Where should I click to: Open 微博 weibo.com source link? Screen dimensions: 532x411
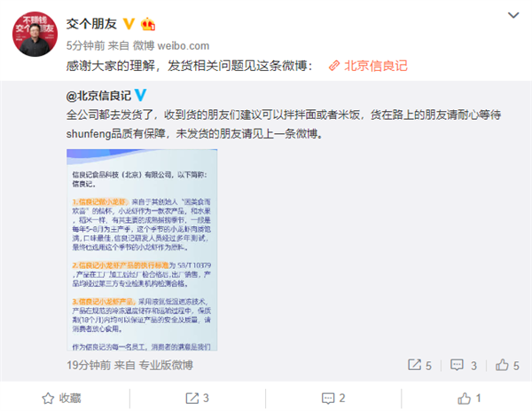(x=171, y=45)
